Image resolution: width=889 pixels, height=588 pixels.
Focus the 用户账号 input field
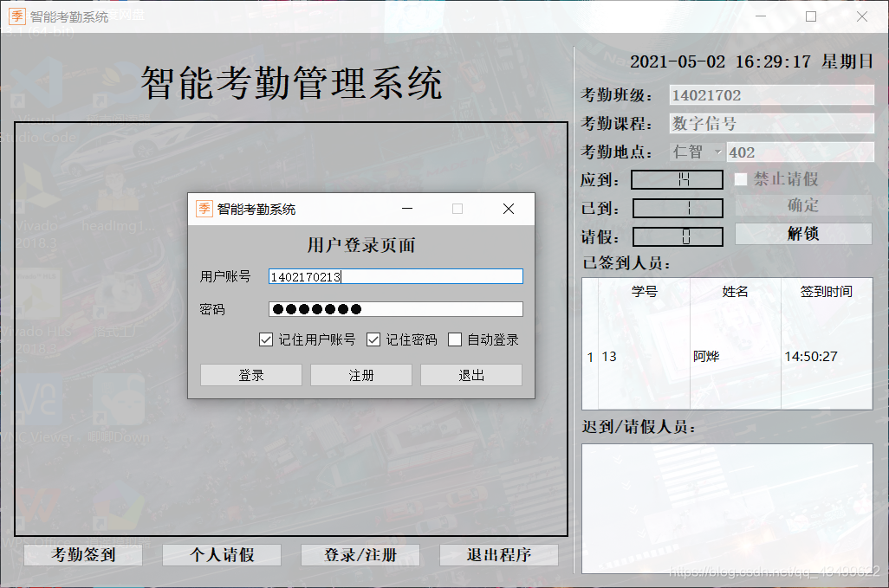[x=396, y=276]
